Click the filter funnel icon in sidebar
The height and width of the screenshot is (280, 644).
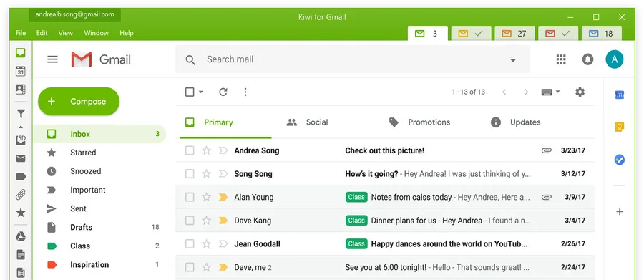21,114
